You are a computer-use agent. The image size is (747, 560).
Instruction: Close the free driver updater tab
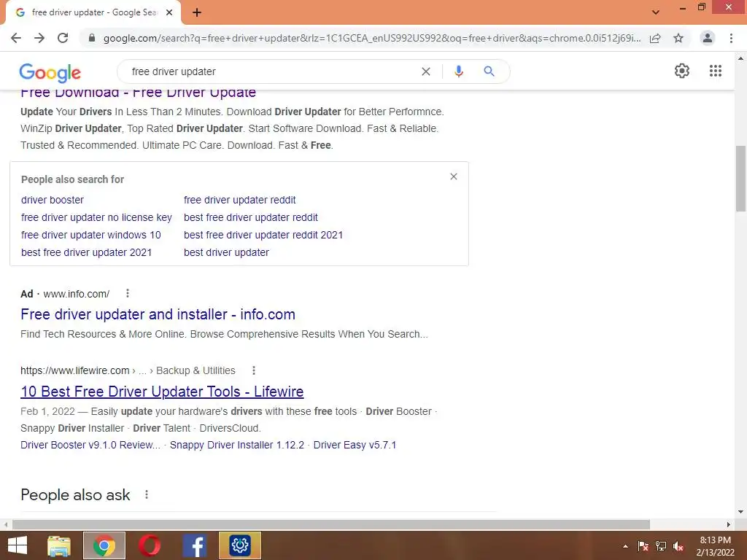tap(169, 13)
